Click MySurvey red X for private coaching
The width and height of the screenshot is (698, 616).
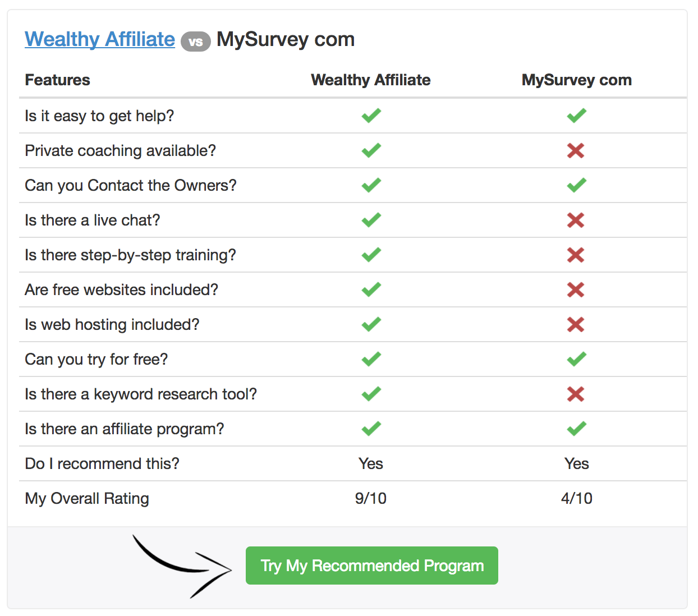click(x=576, y=150)
